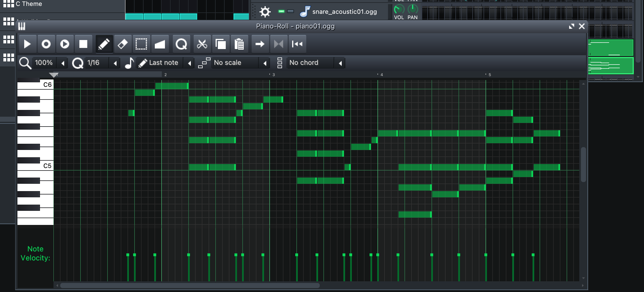Stop playback in the Piano-Roll
The height and width of the screenshot is (292, 644).
[83, 44]
